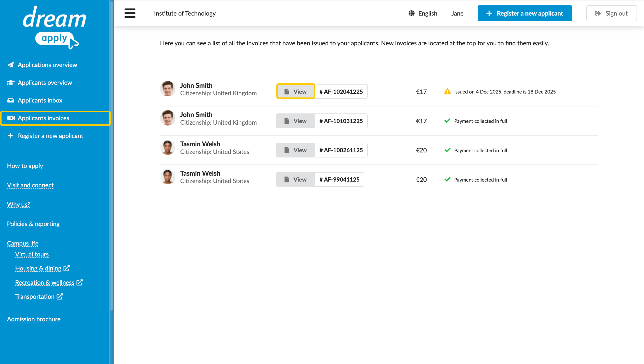Click Register a new applicant header button
This screenshot has width=644, height=364.
[525, 13]
